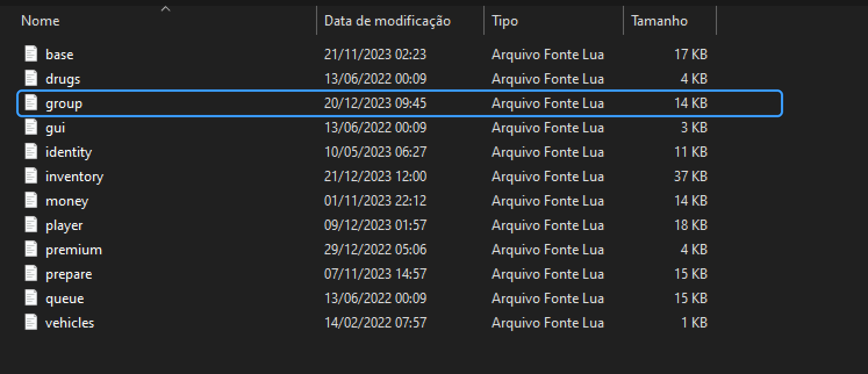Image resolution: width=868 pixels, height=374 pixels.
Task: Click the group file icon
Action: point(31,103)
